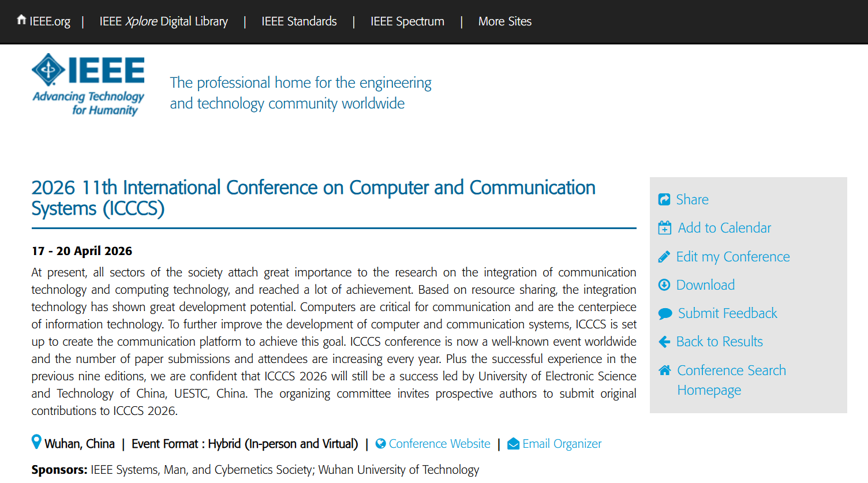Click the calendar icon in sidebar

coord(665,228)
